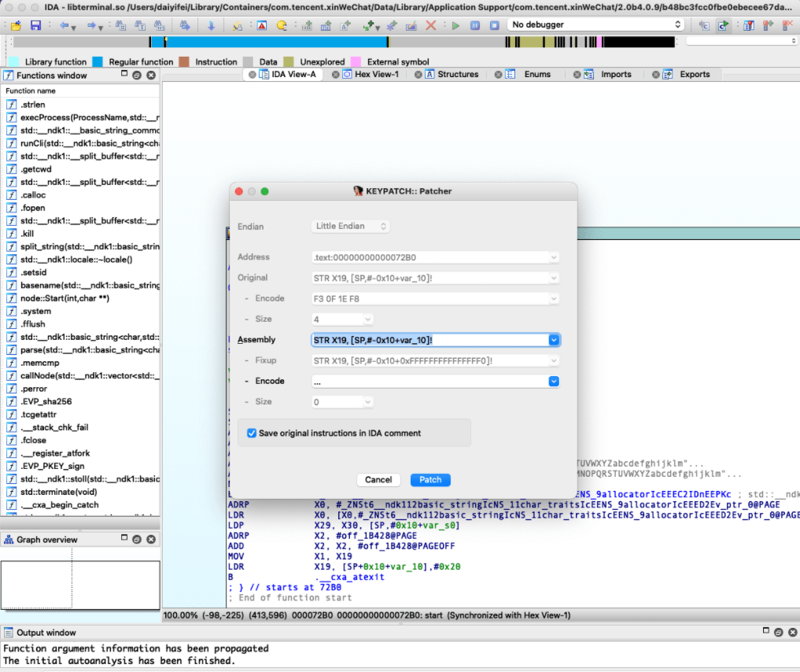Open the Address dropdown arrow
This screenshot has width=800, height=672.
coord(554,257)
